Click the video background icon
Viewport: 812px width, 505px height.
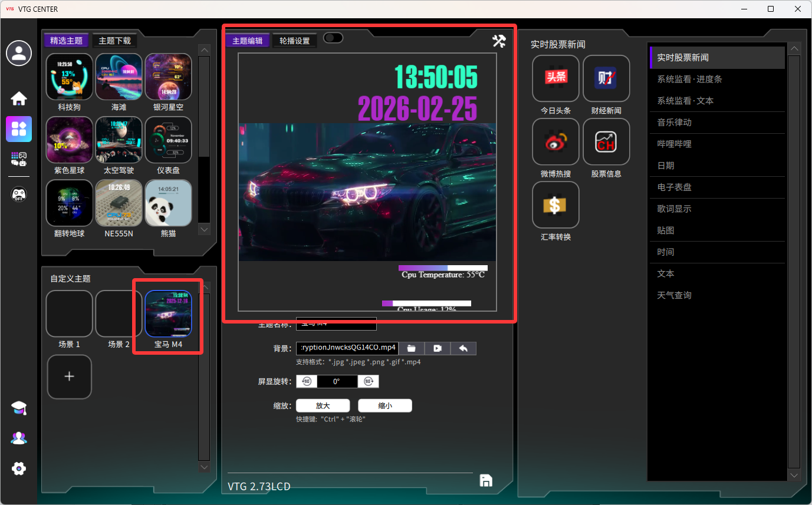pos(438,348)
